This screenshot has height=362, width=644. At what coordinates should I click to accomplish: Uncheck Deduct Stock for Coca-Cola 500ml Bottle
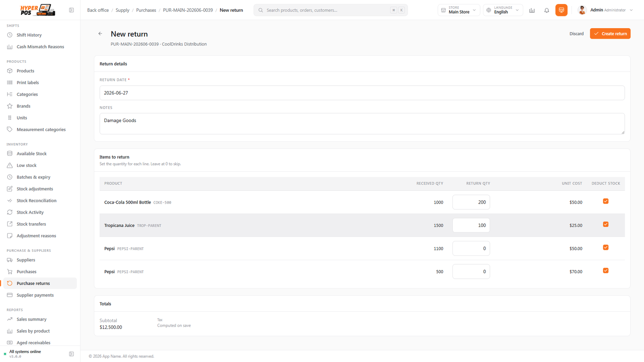[x=605, y=201]
